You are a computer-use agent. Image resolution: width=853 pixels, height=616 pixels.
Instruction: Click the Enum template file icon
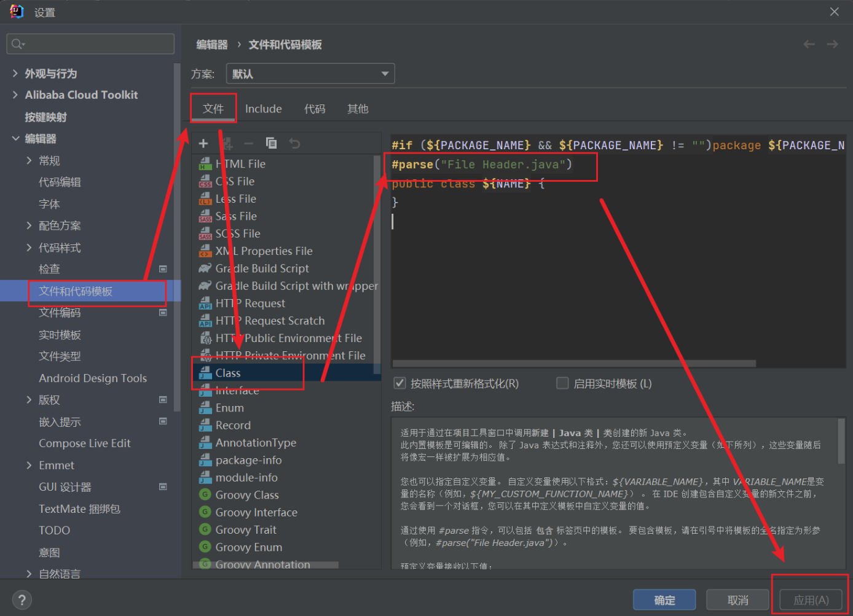coord(205,408)
